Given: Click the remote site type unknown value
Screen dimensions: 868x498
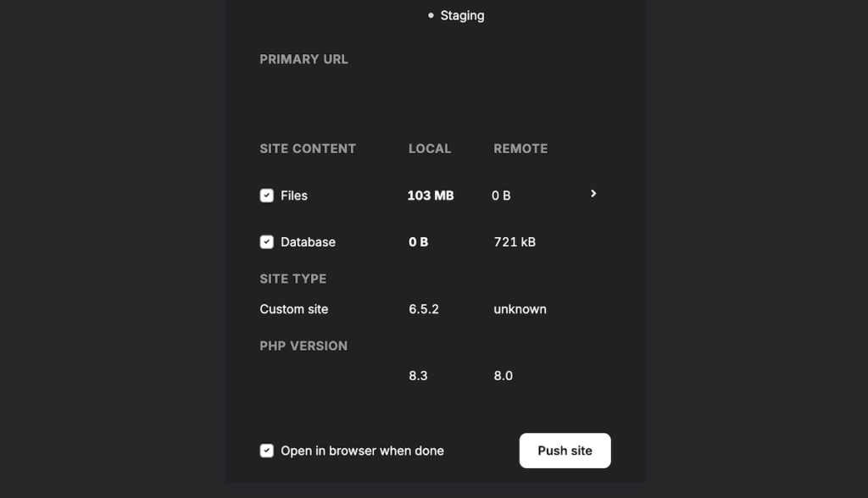Looking at the screenshot, I should pos(520,309).
